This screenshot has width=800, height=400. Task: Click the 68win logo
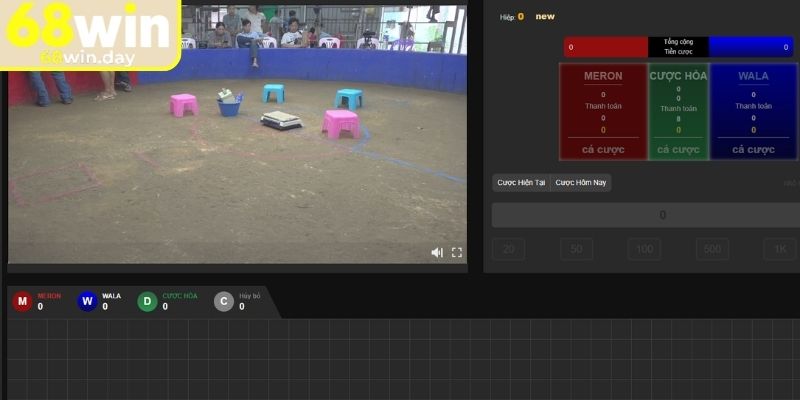tap(90, 35)
